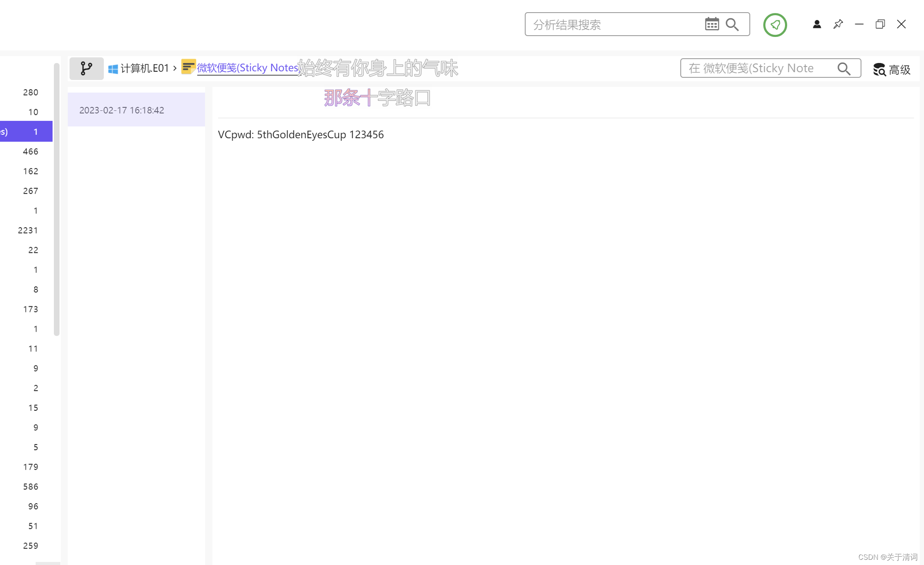
Task: Click the green circular shield icon
Action: coord(775,25)
